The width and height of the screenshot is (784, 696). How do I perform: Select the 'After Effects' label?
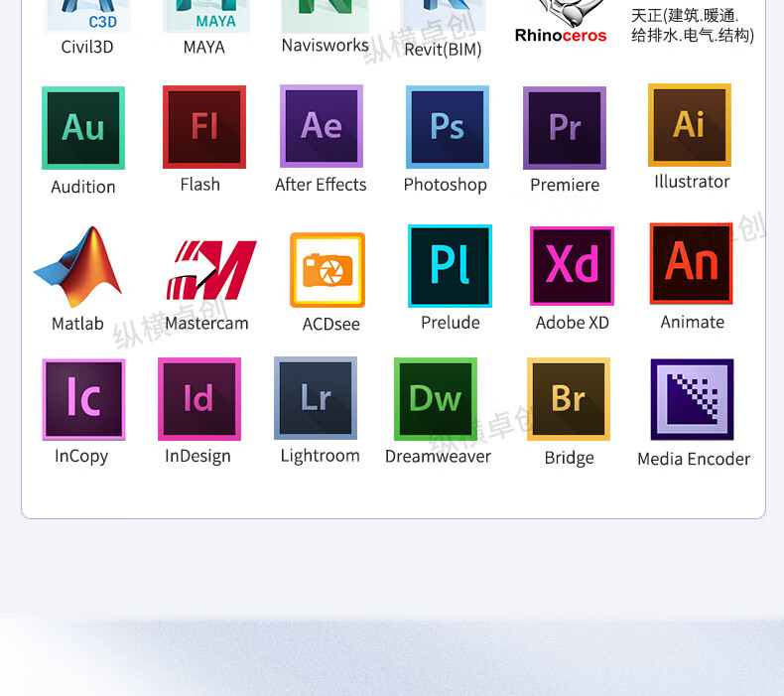click(321, 185)
